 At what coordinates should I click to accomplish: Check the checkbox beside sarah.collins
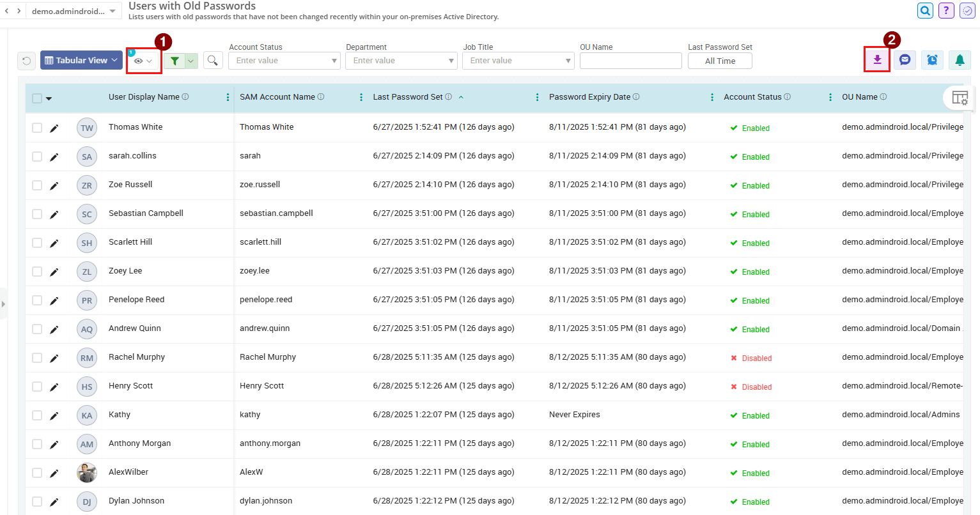(37, 157)
